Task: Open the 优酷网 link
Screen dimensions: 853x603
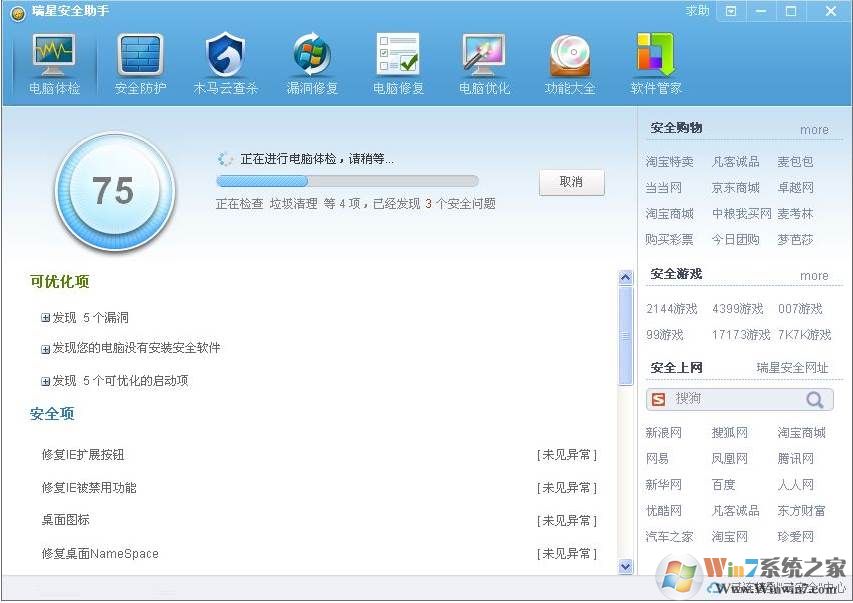Action: pyautogui.click(x=663, y=510)
